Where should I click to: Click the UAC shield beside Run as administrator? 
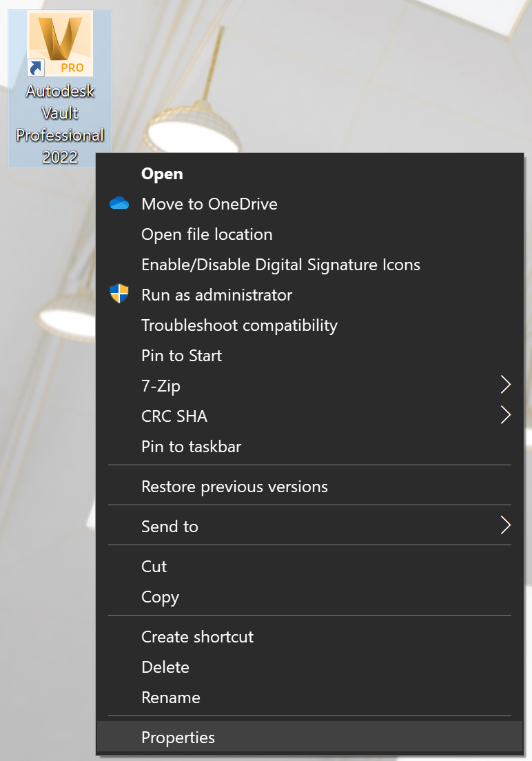119,294
